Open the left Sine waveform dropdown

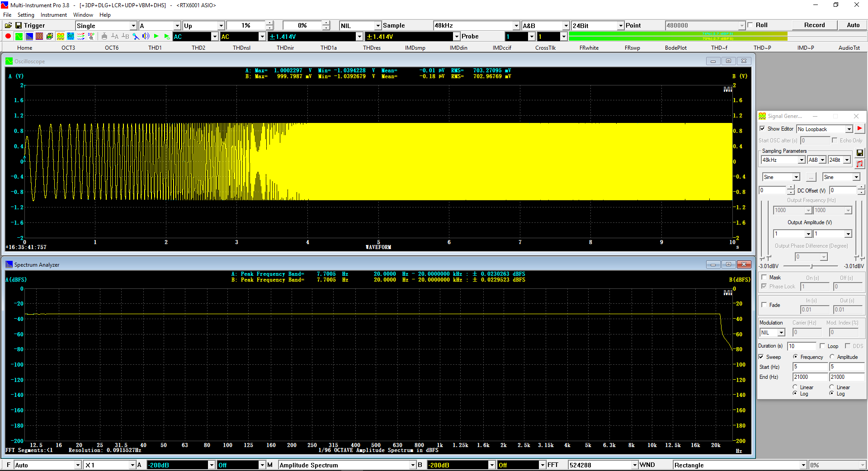pos(781,177)
